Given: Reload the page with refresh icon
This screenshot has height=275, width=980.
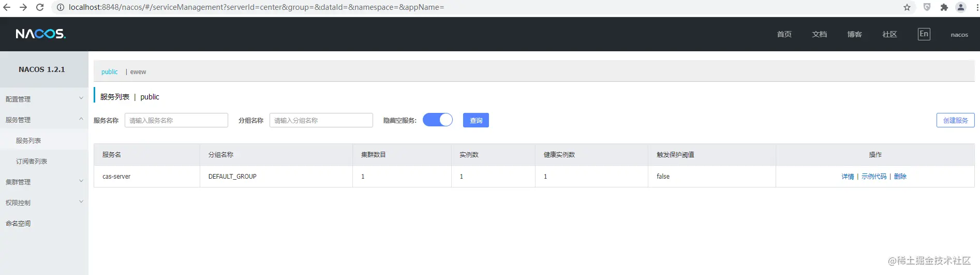Looking at the screenshot, I should [40, 7].
